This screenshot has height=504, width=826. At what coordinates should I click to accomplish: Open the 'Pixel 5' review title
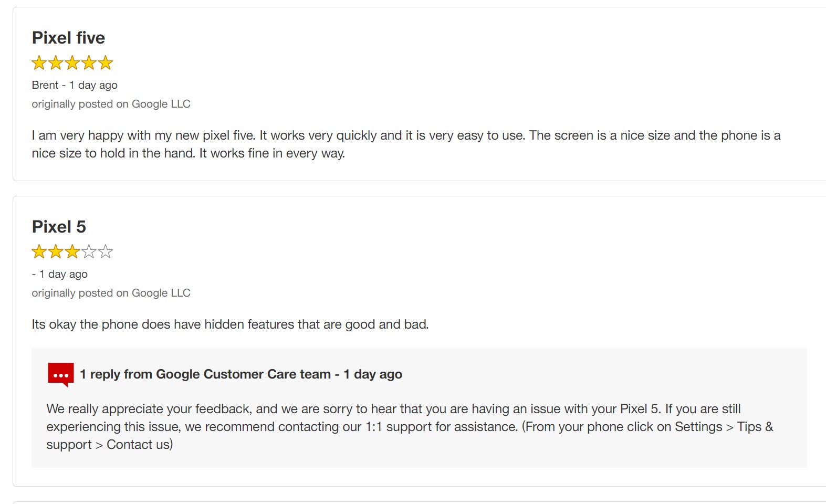point(59,227)
